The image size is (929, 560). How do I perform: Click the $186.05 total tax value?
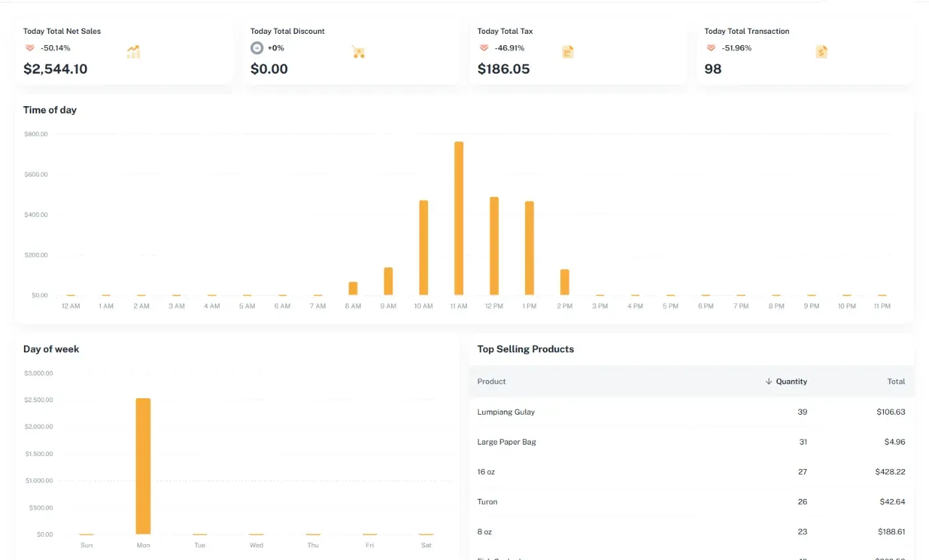tap(504, 69)
